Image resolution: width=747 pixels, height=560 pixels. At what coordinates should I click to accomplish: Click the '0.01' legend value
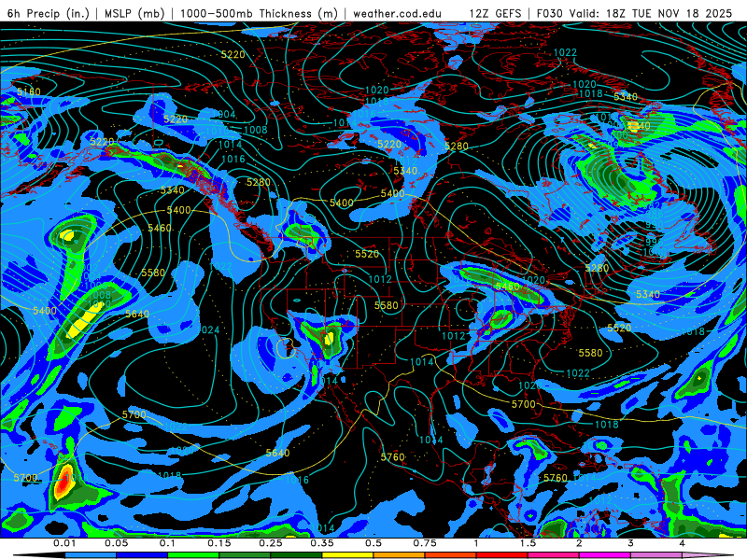[x=64, y=543]
